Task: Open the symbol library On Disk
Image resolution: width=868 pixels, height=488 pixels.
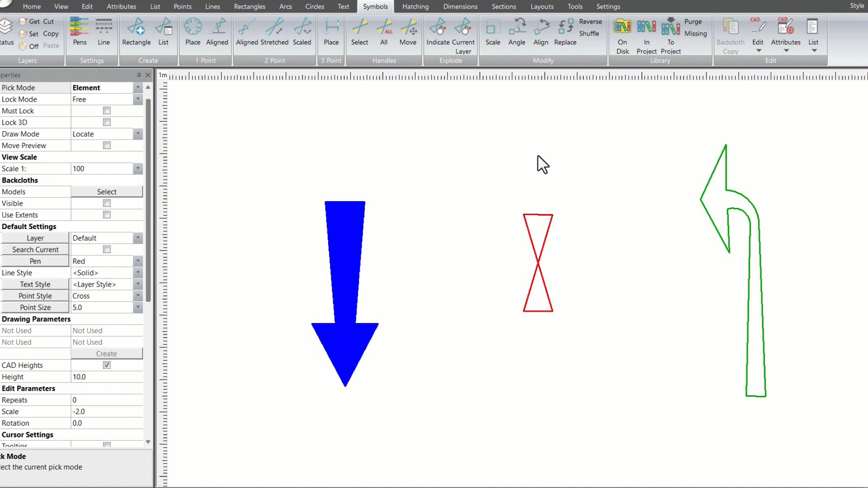Action: (x=623, y=32)
